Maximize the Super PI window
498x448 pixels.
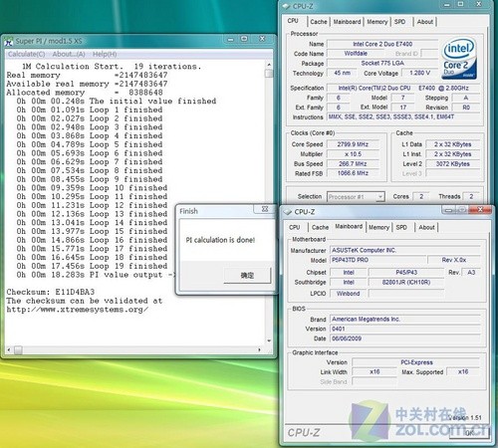pyautogui.click(x=244, y=39)
